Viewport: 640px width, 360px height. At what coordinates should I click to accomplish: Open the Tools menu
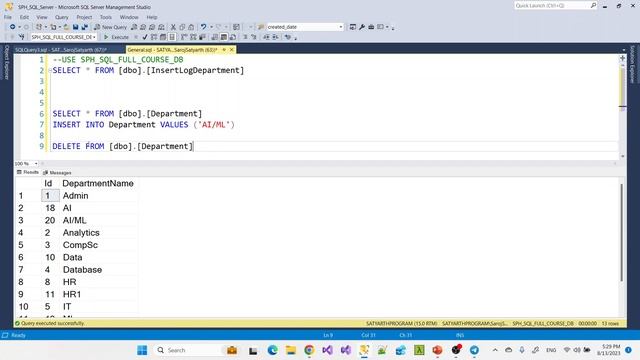pos(106,17)
